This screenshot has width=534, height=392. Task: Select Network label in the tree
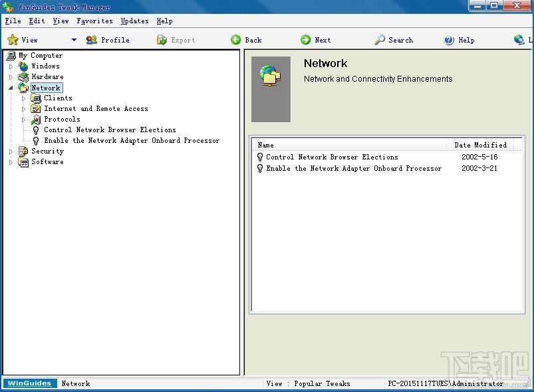[46, 88]
